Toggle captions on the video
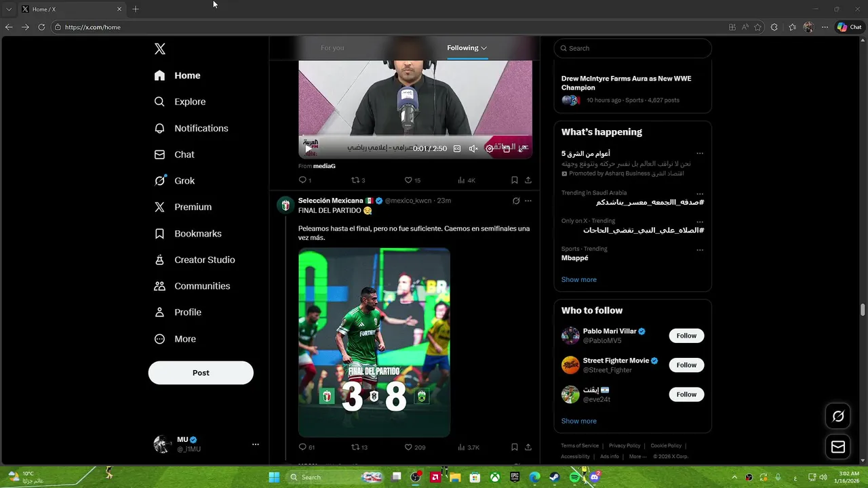The width and height of the screenshot is (868, 488). coord(457,148)
